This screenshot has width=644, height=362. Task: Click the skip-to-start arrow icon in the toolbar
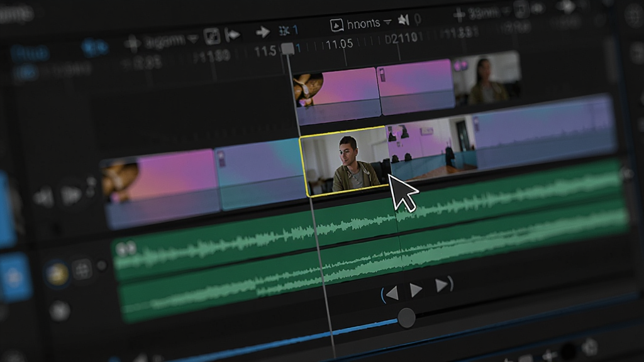(x=233, y=35)
